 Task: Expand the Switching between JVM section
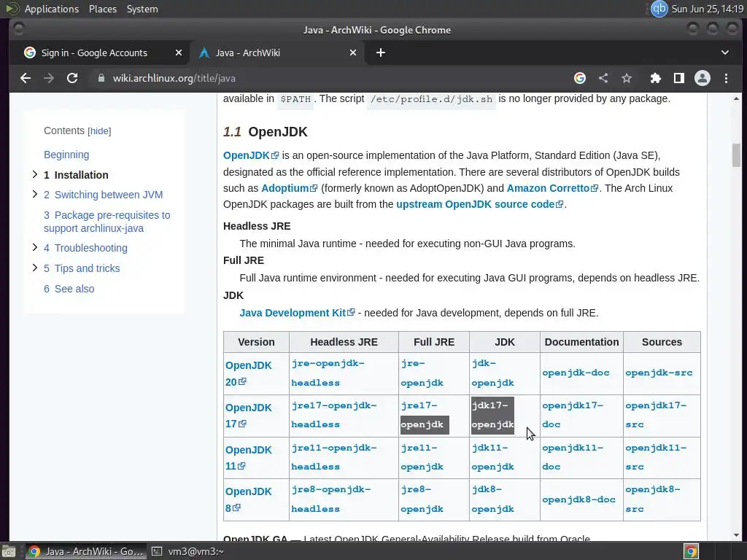tap(35, 194)
